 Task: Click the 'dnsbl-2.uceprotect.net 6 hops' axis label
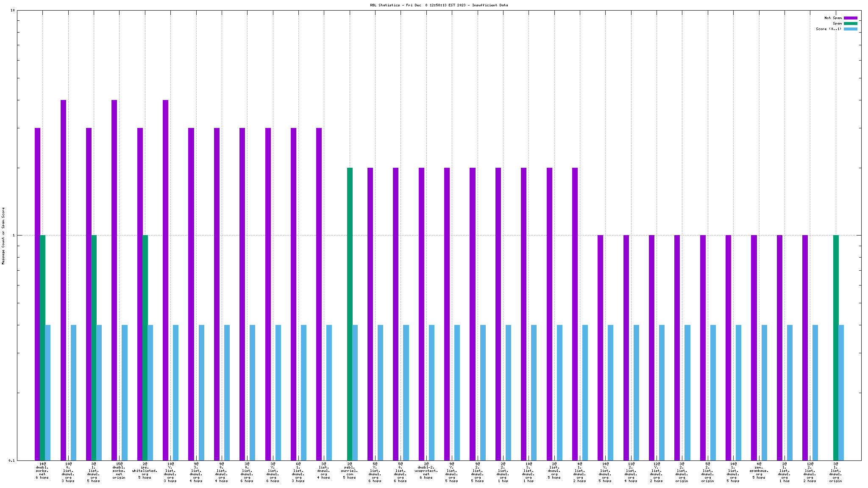tap(426, 471)
